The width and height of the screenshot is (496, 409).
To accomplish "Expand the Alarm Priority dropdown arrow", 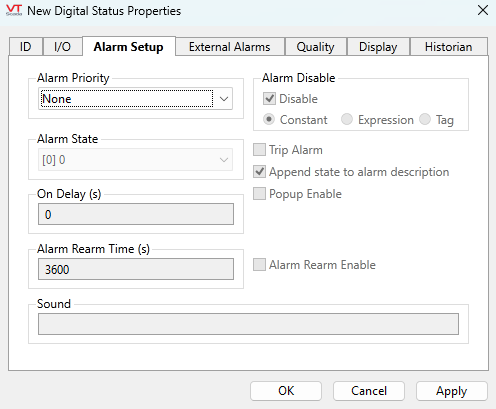I will 224,99.
